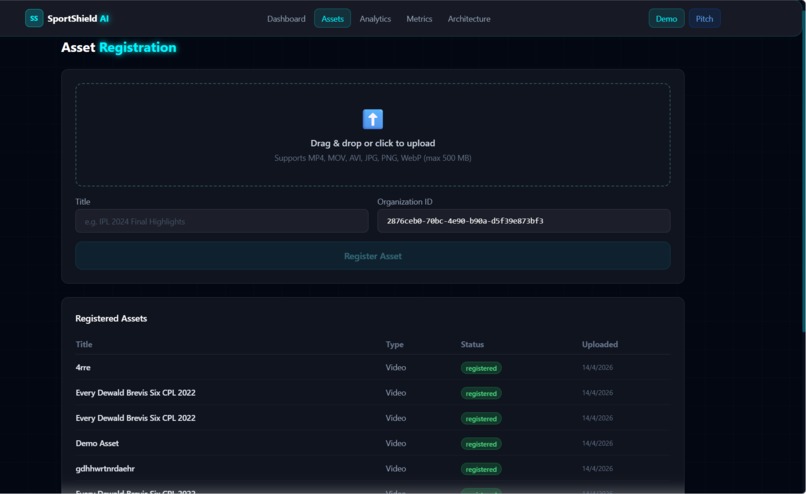Focus the Organization ID input field
The width and height of the screenshot is (806, 494).
(x=524, y=221)
